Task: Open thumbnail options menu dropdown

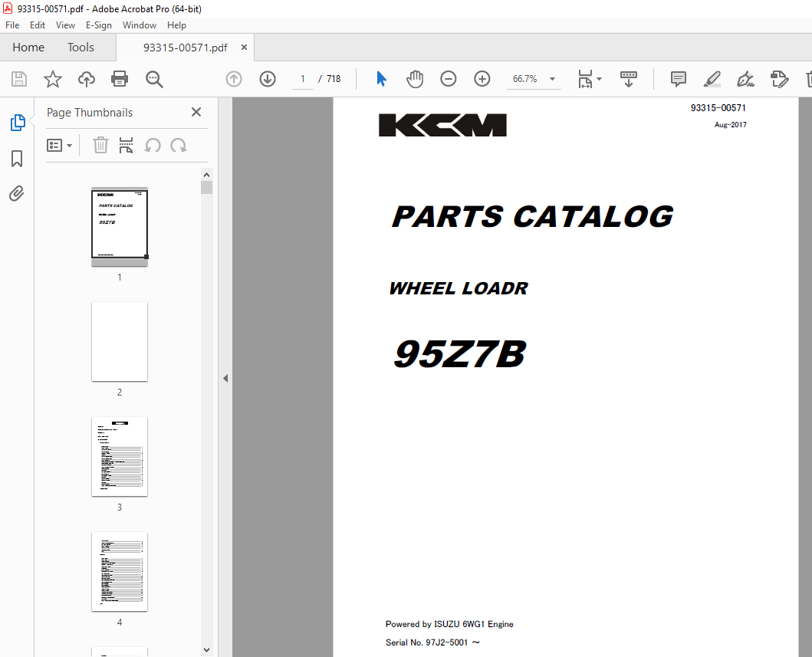Action: [x=59, y=146]
